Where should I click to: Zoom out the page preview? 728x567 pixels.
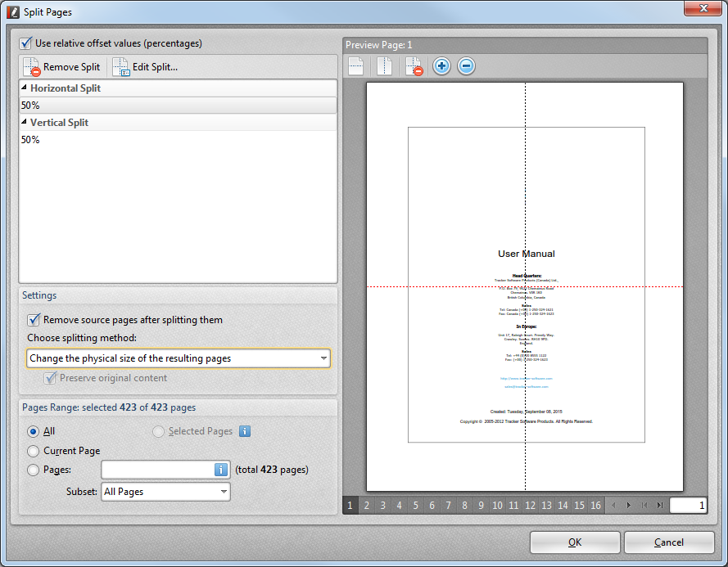coord(466,66)
